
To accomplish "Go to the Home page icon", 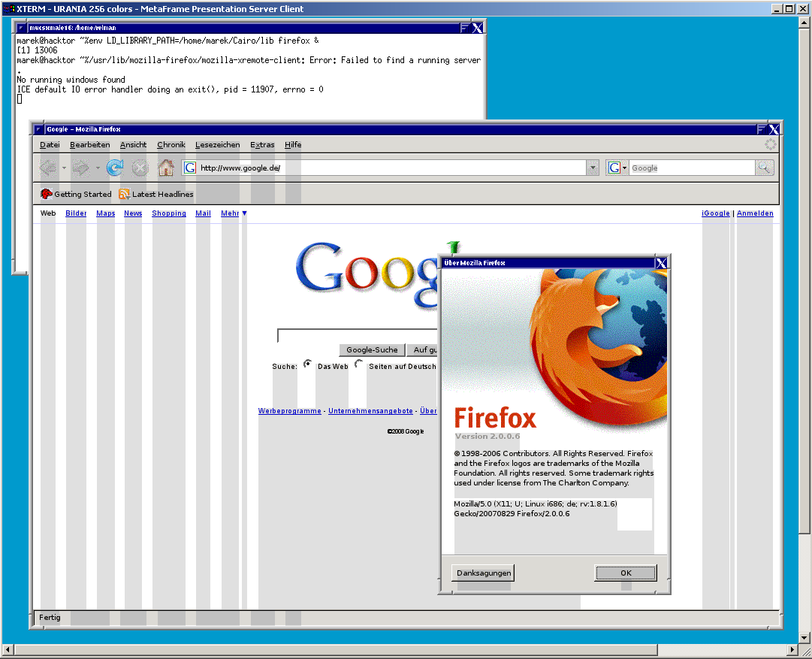I will click(166, 168).
